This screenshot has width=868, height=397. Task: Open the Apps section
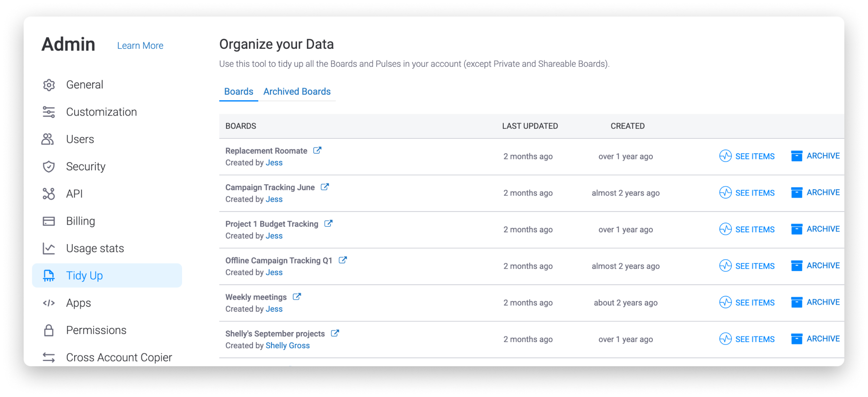coord(79,303)
